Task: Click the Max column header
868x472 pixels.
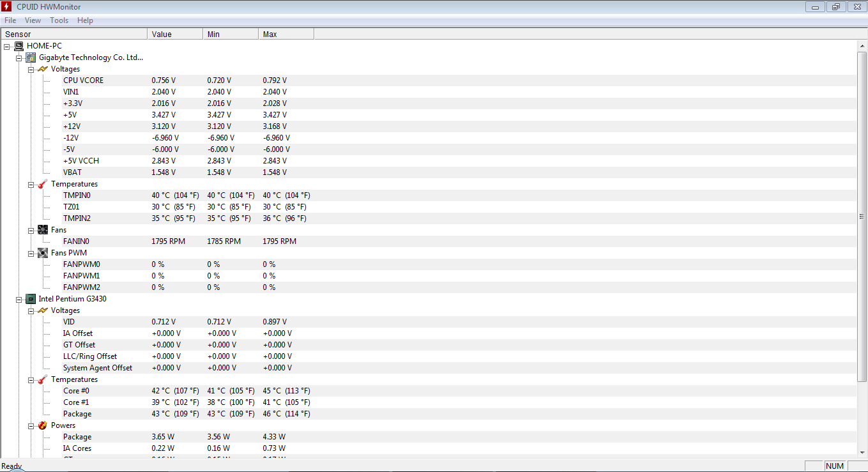Action: coord(286,34)
